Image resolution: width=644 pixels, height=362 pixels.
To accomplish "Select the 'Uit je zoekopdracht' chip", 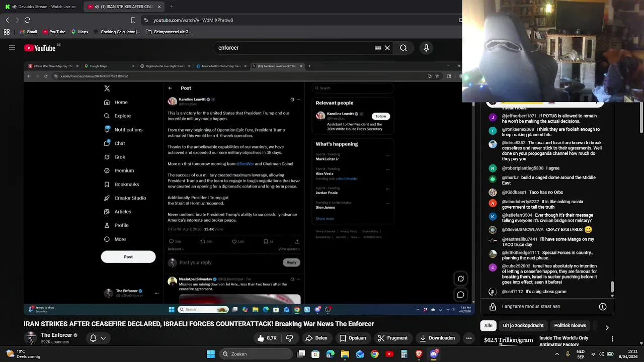I will point(523,325).
